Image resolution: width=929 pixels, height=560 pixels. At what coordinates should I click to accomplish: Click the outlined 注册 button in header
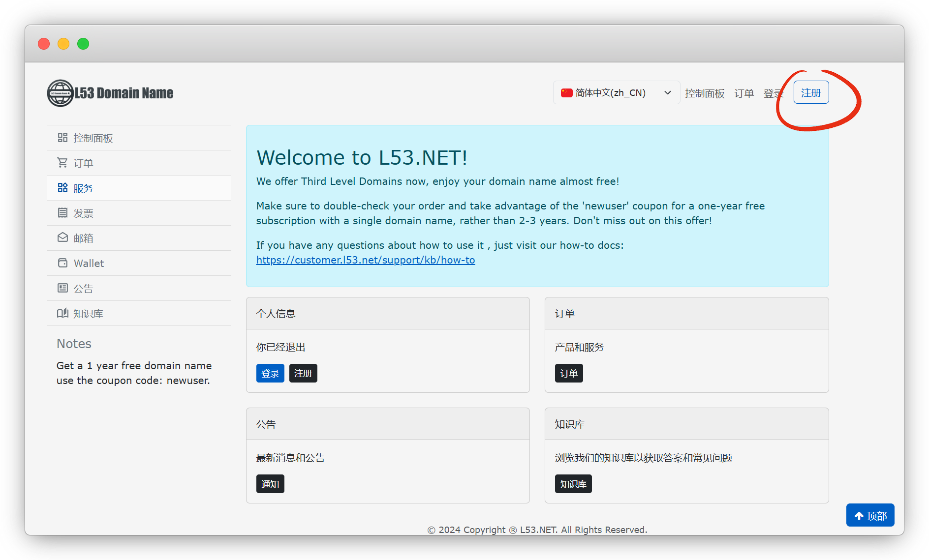coord(811,93)
